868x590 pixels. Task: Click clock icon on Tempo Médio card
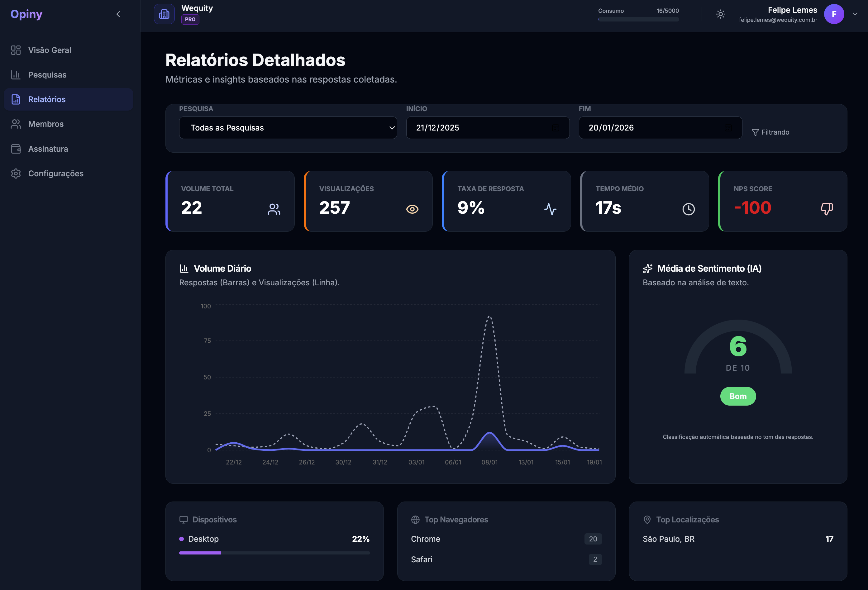(688, 209)
